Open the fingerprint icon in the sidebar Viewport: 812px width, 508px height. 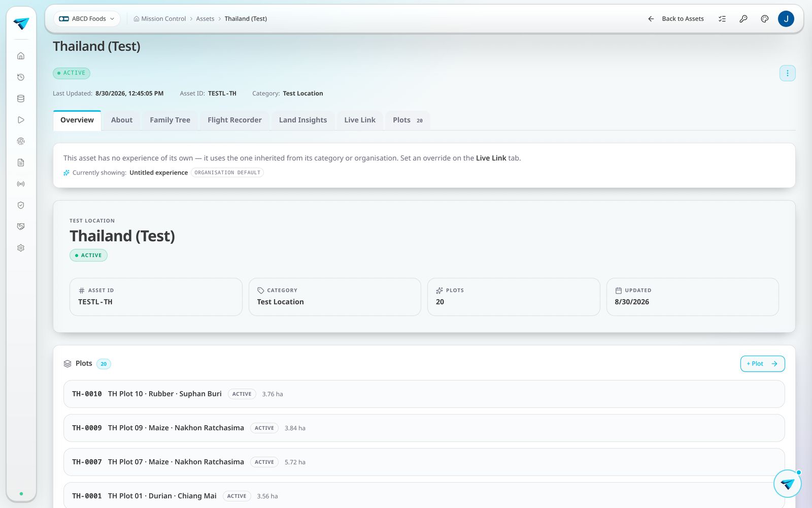21,141
